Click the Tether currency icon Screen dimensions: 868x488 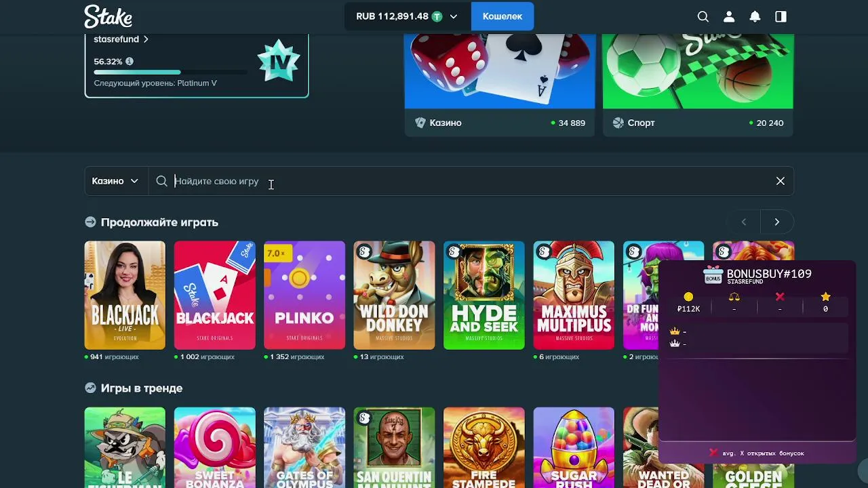click(x=437, y=16)
